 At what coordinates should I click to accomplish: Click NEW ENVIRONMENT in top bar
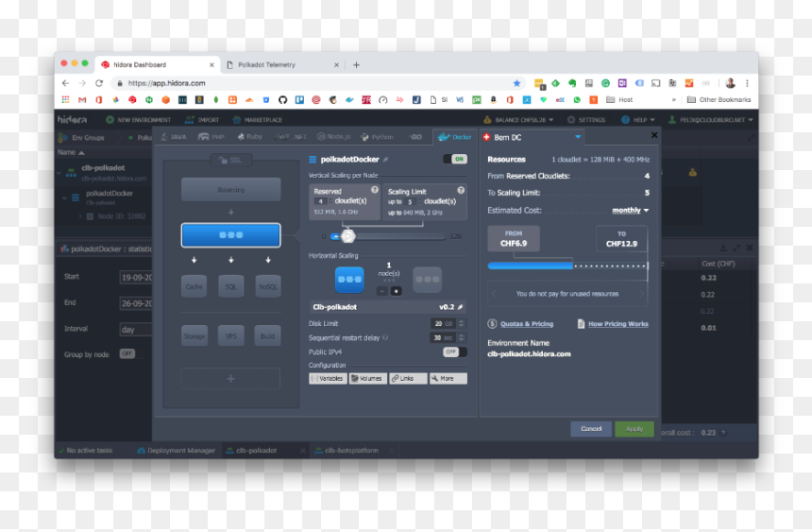click(x=138, y=120)
